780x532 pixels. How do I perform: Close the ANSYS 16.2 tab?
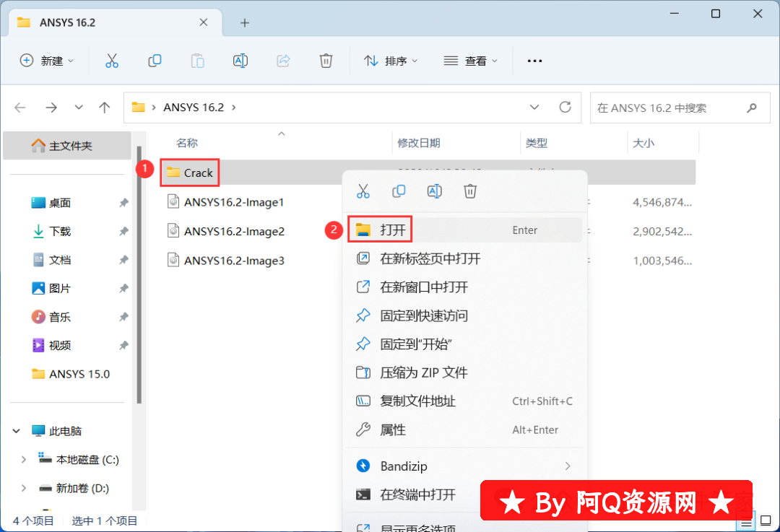click(x=204, y=22)
